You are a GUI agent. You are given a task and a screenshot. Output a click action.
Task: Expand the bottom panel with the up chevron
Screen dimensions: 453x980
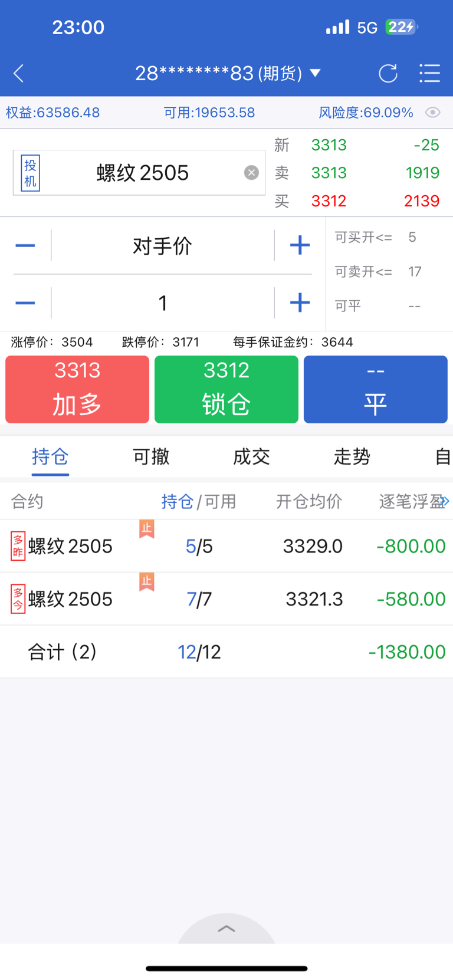(226, 929)
